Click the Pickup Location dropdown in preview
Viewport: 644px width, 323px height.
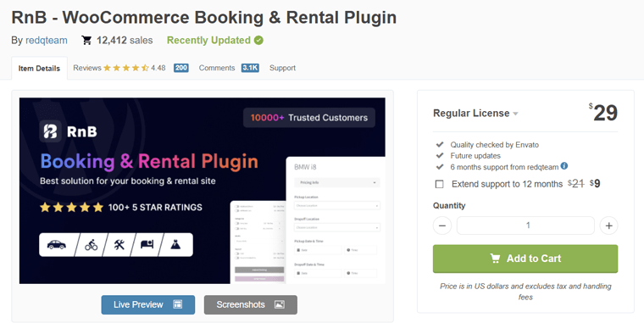[337, 205]
